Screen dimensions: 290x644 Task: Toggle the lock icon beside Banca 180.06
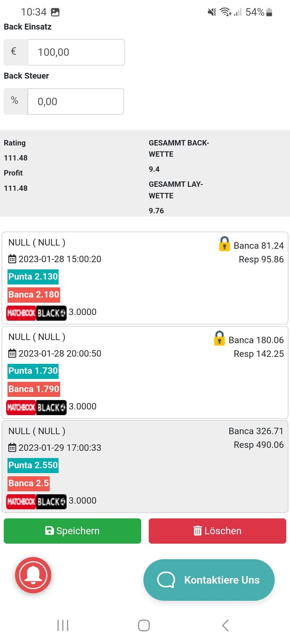click(219, 338)
